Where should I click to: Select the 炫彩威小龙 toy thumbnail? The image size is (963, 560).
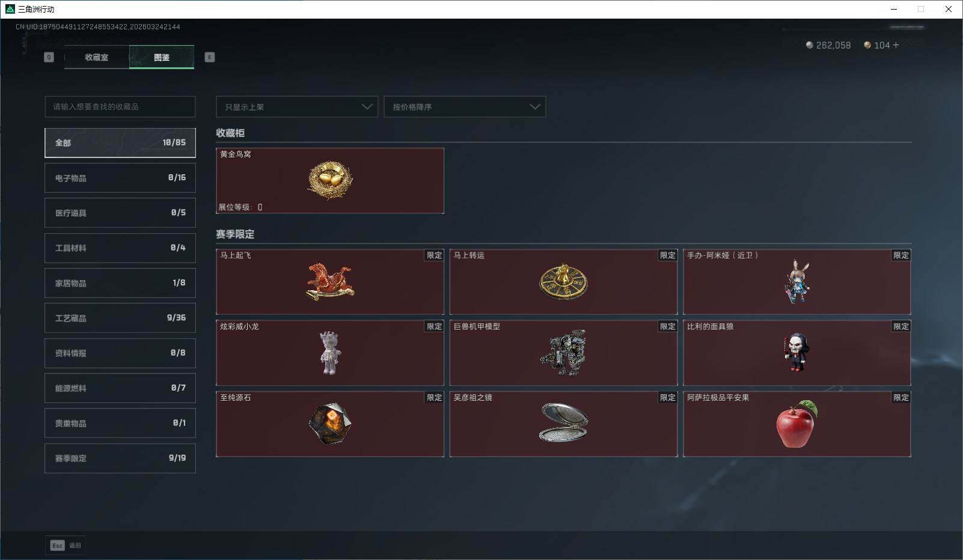pos(330,353)
